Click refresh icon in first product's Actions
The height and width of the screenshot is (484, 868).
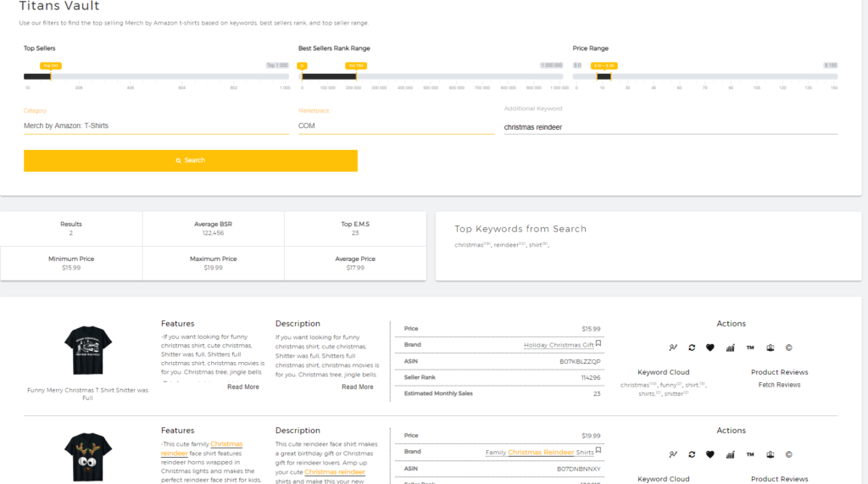click(692, 348)
